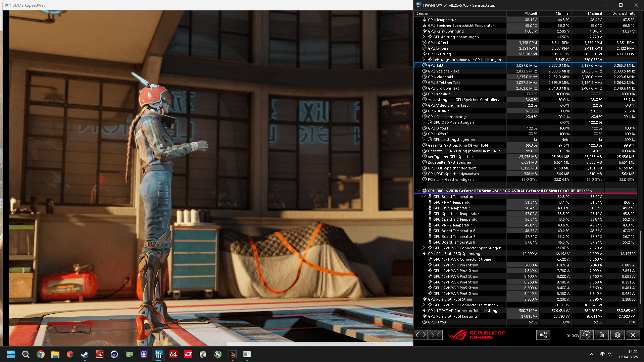The width and height of the screenshot is (644, 362).
Task: Select the GPU-Temperatur row
Action: tap(526, 20)
